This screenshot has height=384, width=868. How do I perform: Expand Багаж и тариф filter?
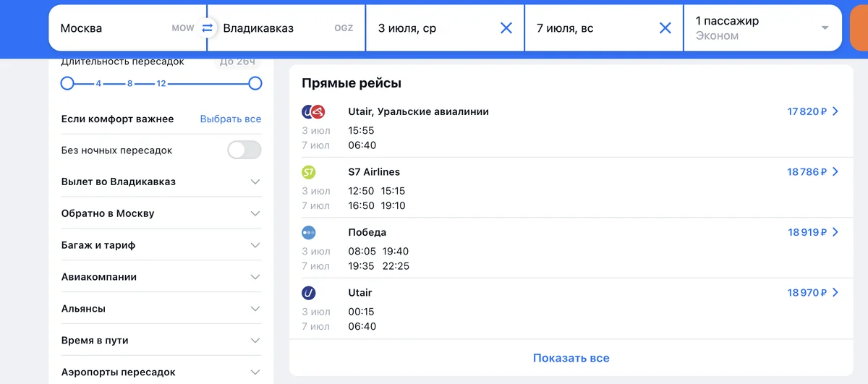(x=161, y=245)
